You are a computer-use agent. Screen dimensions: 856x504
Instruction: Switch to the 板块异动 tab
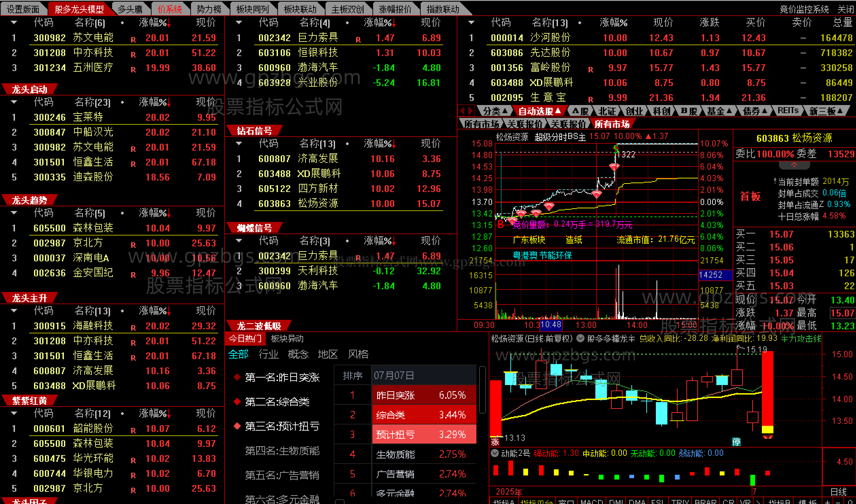287,338
